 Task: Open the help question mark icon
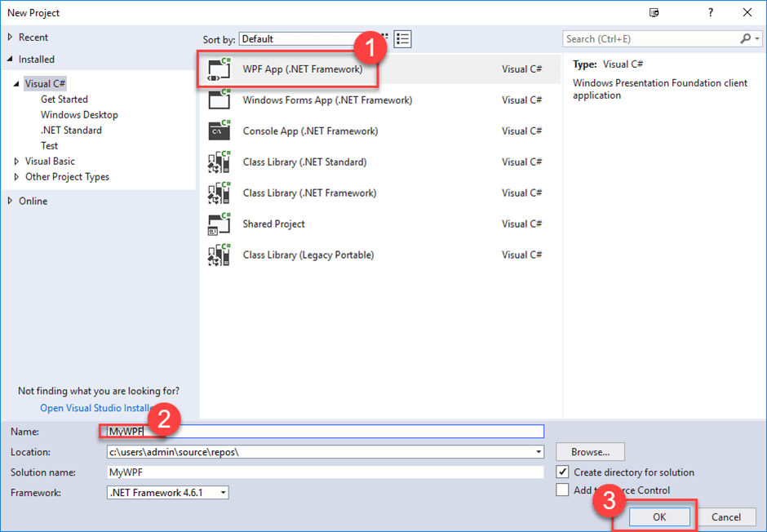pos(710,12)
